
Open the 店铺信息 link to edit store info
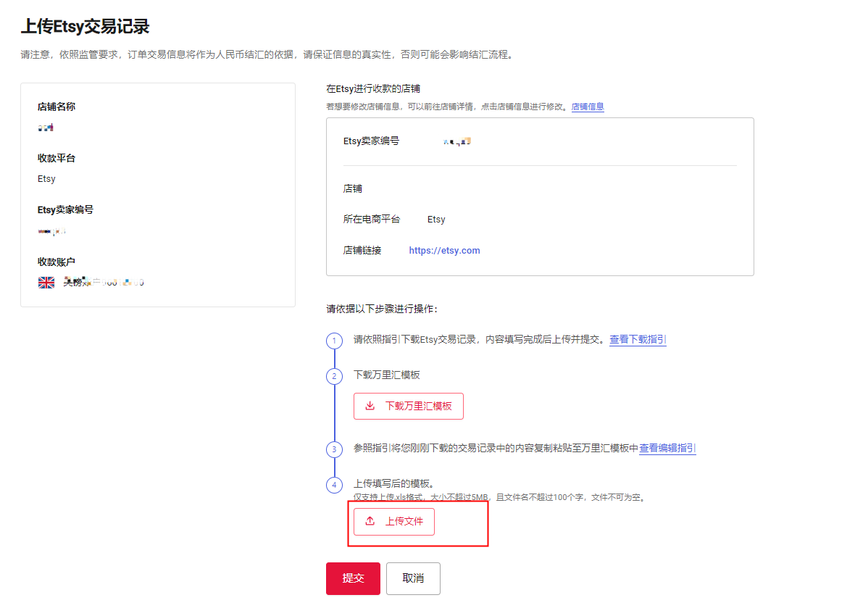click(x=588, y=107)
